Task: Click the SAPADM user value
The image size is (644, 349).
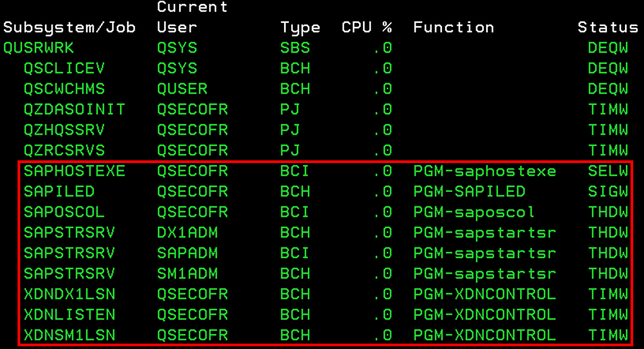Action: pos(187,253)
